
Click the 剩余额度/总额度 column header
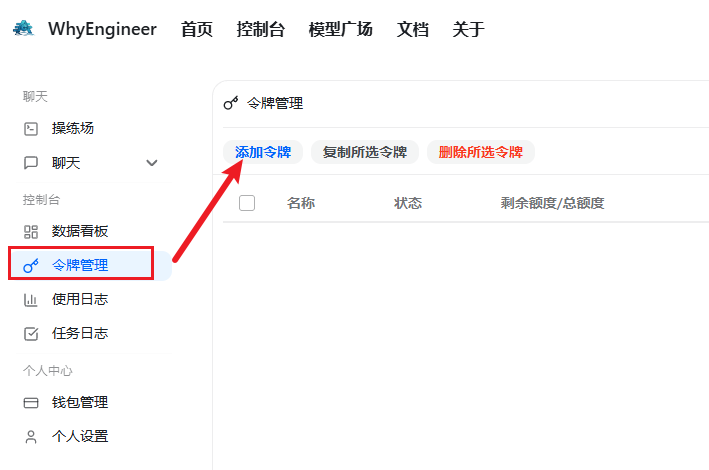(553, 203)
